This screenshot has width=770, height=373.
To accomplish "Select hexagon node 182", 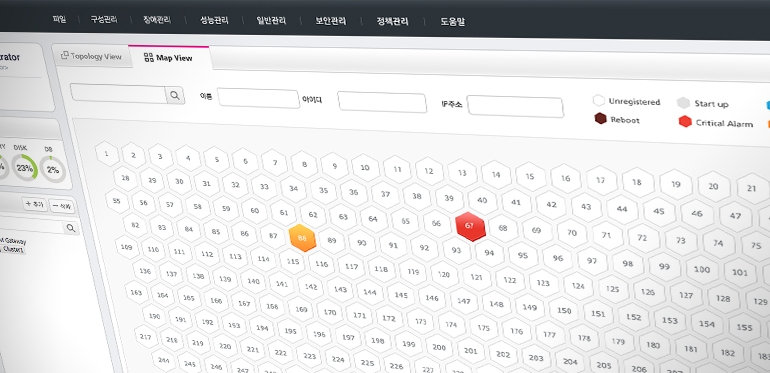I will [x=727, y=352].
